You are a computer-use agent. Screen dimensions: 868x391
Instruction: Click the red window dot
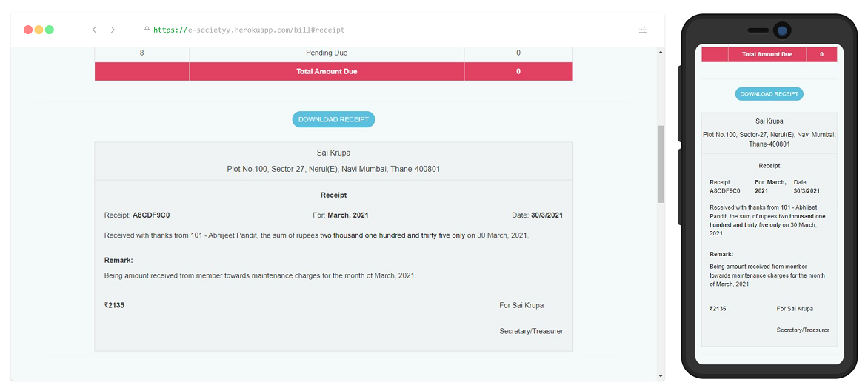[x=28, y=30]
